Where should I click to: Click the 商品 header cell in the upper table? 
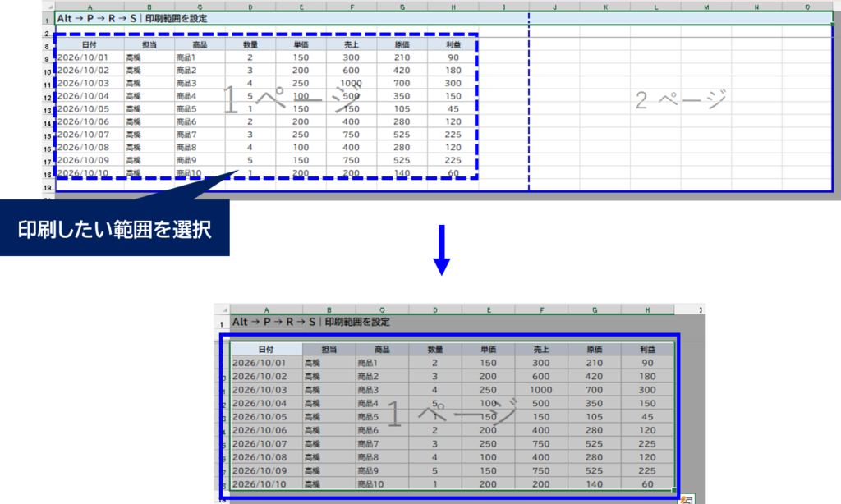[x=200, y=44]
